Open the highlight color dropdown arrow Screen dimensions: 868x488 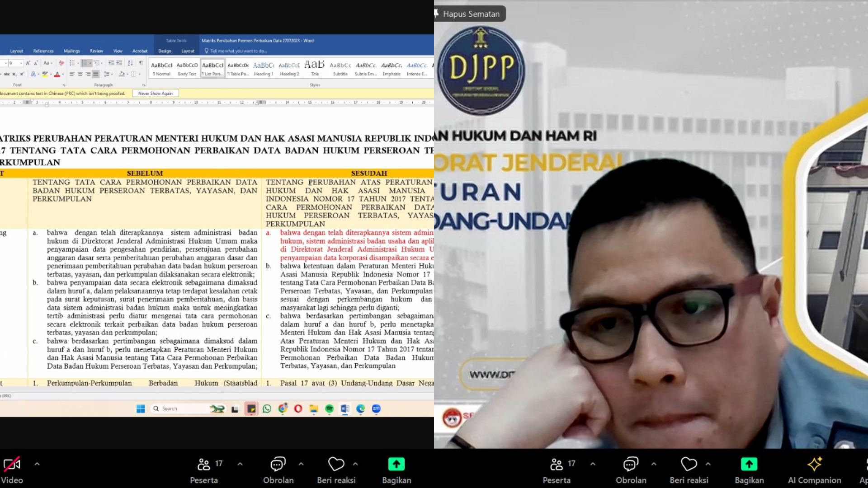click(51, 74)
